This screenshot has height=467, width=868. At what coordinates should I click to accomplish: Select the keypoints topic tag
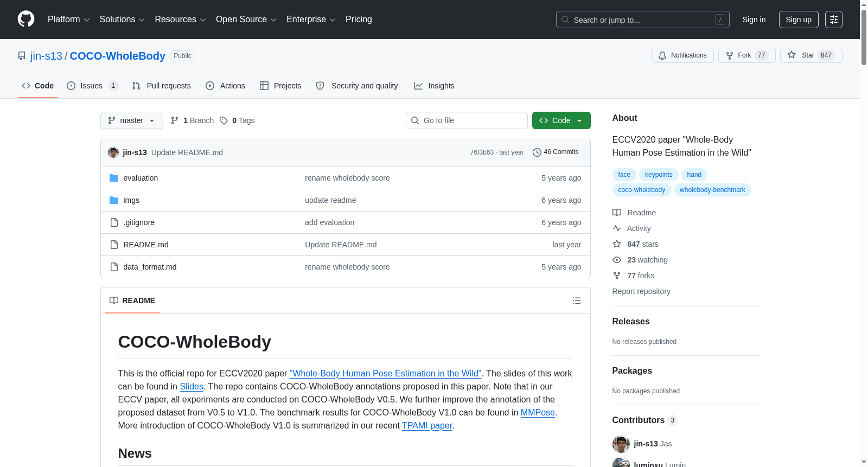point(659,175)
